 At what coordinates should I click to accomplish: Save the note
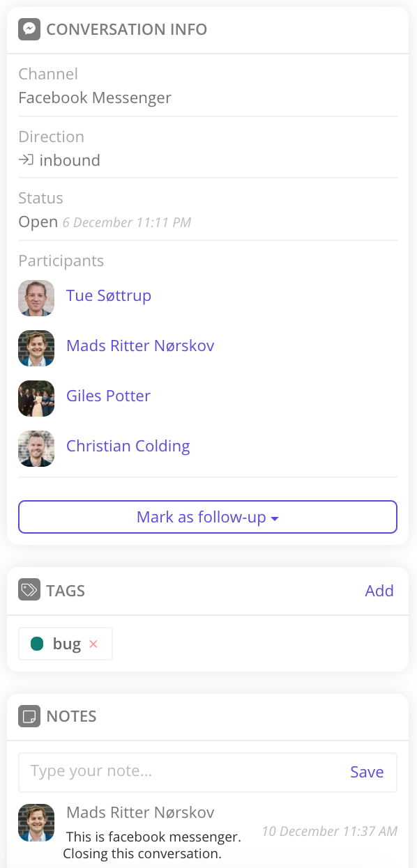point(367,772)
